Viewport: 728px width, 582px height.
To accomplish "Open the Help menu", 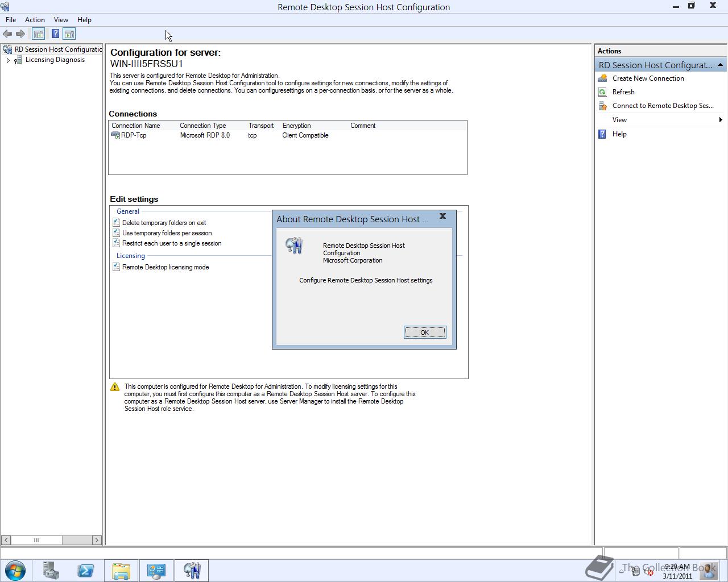I will click(x=84, y=20).
